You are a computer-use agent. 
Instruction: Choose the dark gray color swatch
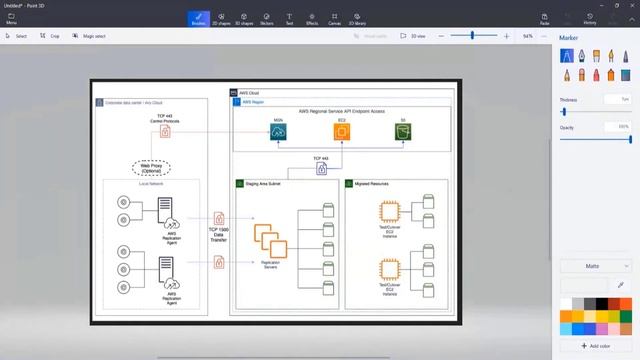click(590, 304)
